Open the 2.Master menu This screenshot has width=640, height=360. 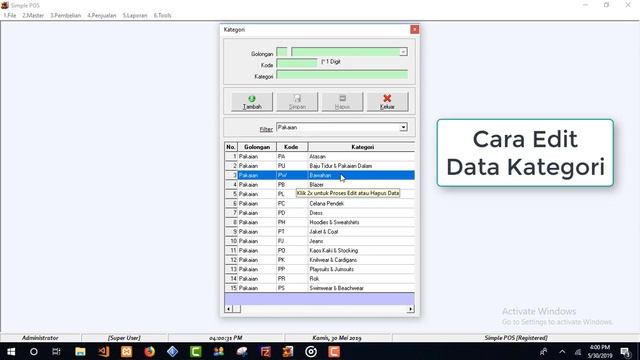click(33, 16)
